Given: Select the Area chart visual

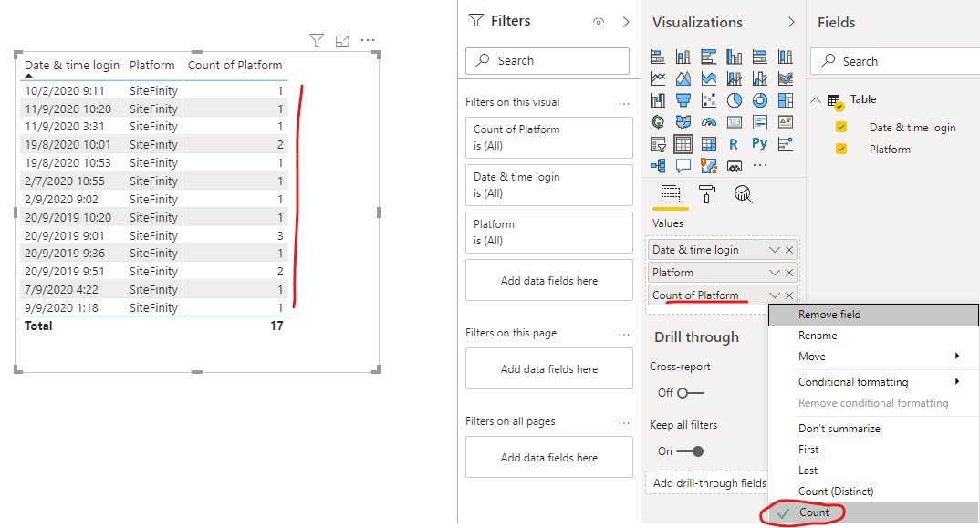Looking at the screenshot, I should [x=683, y=78].
